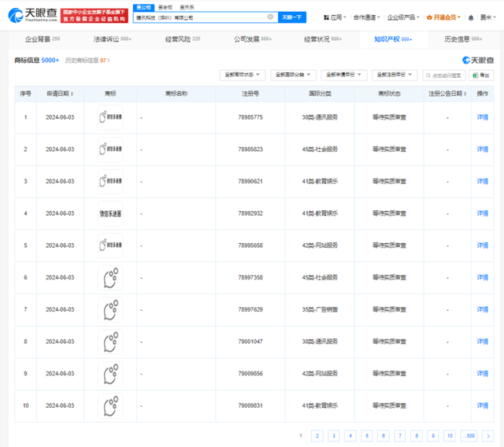Open the 应用 dropdown menu
Viewport: 504px width, 447px height.
335,17
